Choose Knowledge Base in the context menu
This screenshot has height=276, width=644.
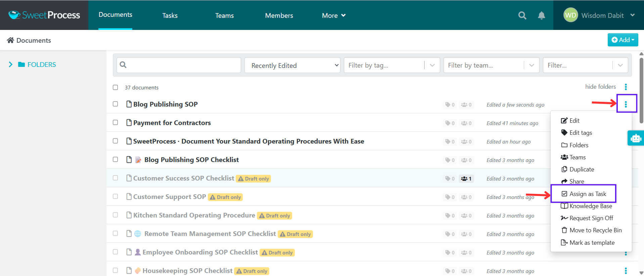[587, 206]
